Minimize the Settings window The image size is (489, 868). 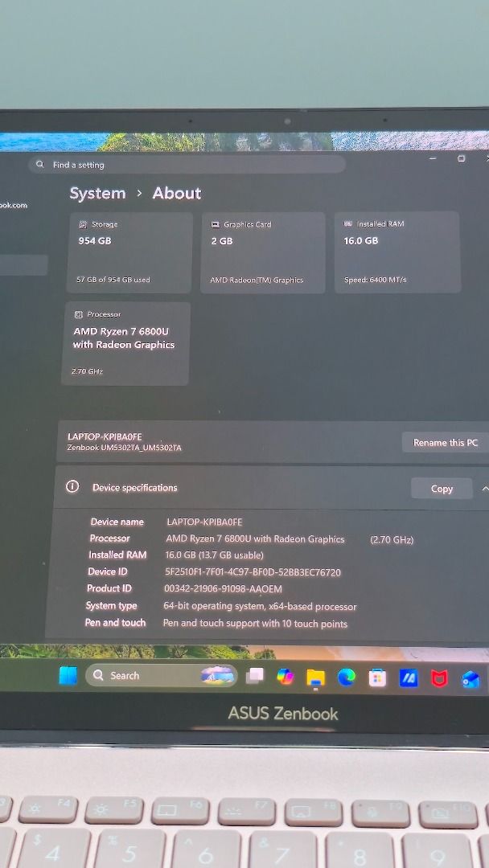(433, 158)
